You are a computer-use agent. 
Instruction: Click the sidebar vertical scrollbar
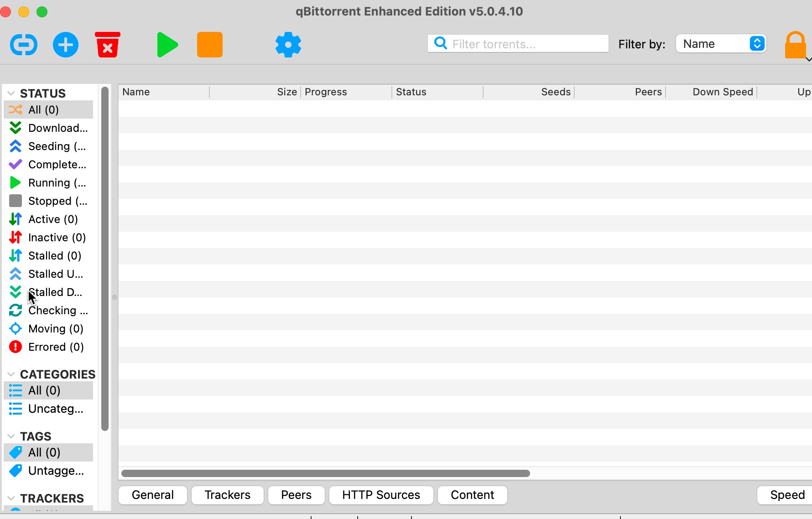(x=105, y=259)
